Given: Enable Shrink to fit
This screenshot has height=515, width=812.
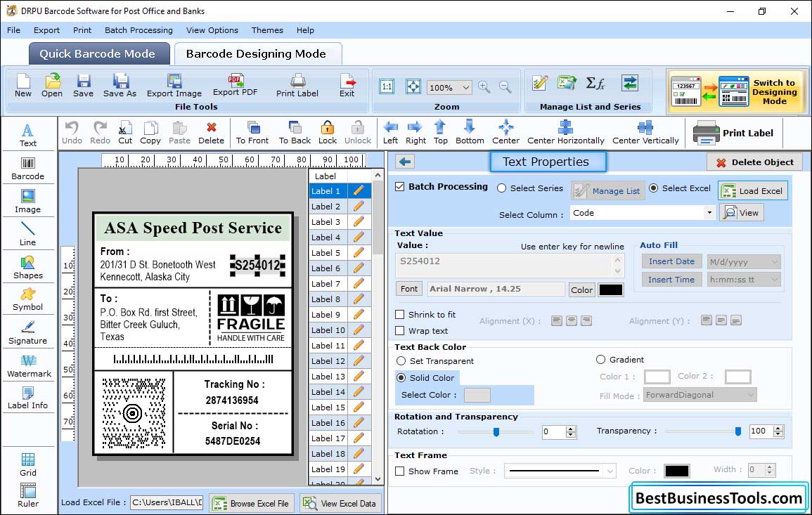Looking at the screenshot, I should [x=400, y=315].
